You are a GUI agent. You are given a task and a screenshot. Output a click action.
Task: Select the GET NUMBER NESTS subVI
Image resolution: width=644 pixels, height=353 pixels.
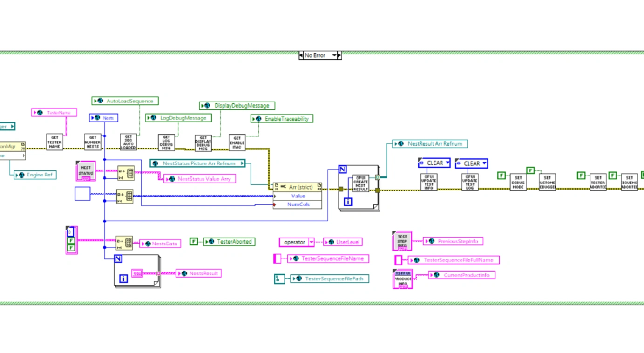tap(93, 142)
